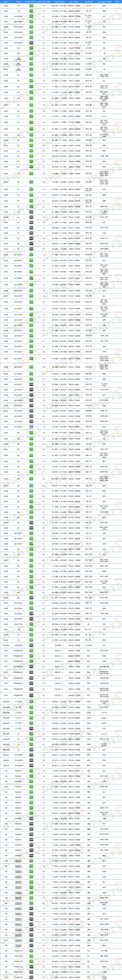Click the 'ASN' engine code in the A6 row

coord(104,486)
